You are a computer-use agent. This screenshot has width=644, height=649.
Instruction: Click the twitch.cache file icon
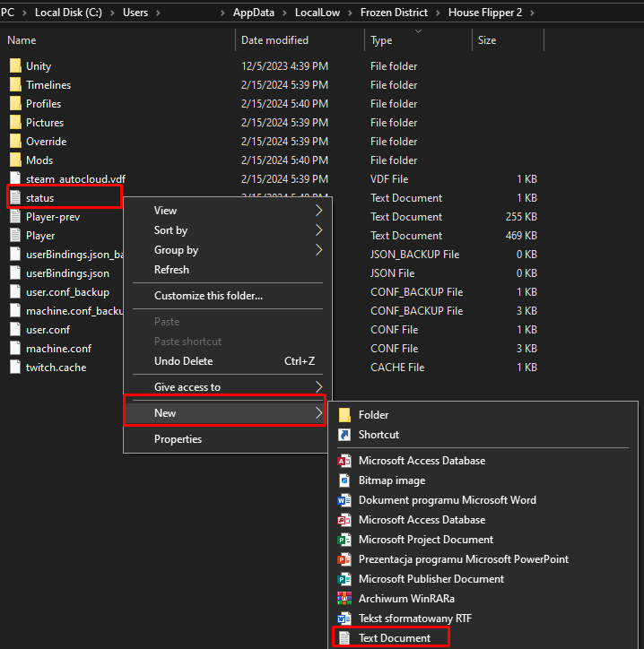click(x=15, y=368)
